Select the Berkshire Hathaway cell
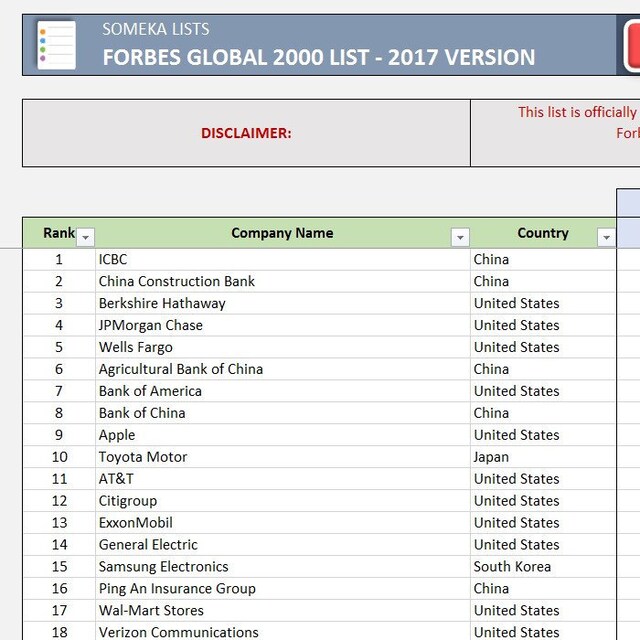The width and height of the screenshot is (640, 640). 282,303
